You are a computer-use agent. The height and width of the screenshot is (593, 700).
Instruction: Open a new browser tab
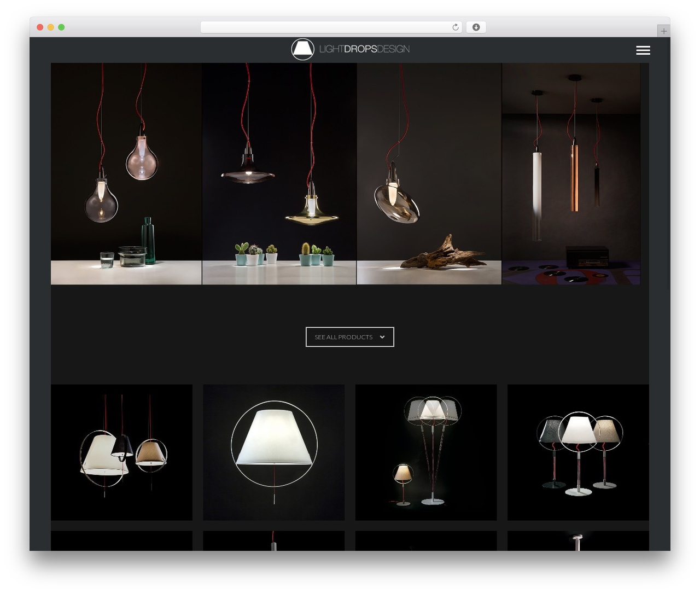(663, 31)
